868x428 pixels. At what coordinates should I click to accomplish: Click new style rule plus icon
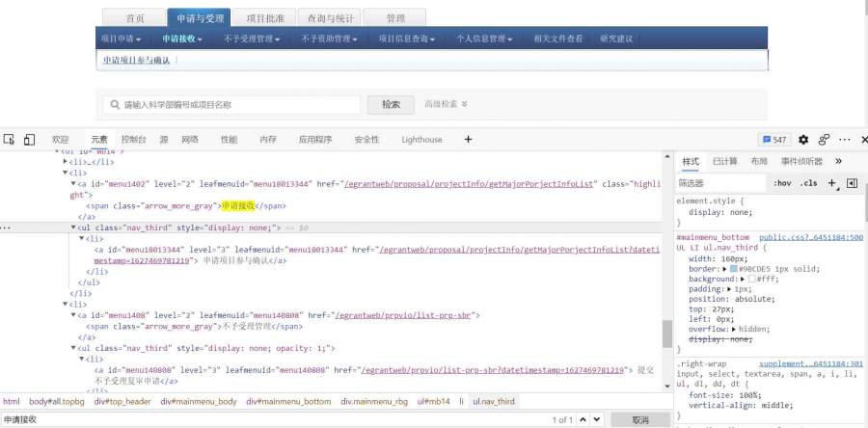[831, 182]
